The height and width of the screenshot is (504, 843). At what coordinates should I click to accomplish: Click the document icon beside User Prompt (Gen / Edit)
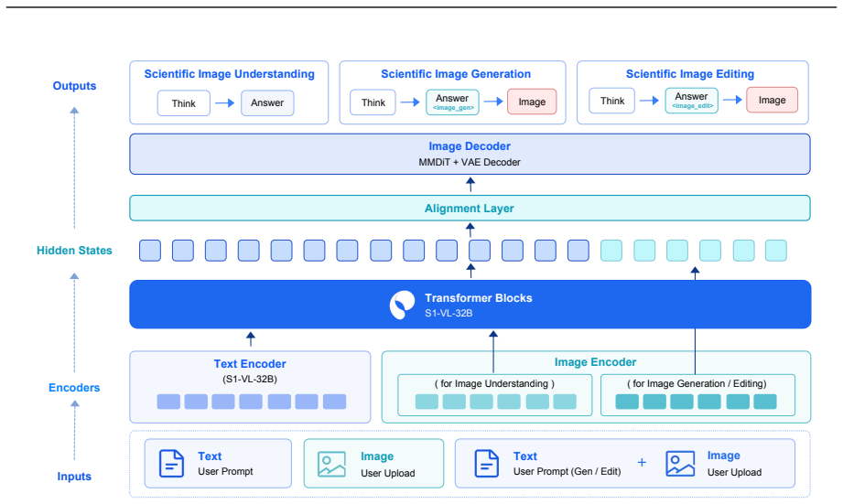[x=487, y=463]
